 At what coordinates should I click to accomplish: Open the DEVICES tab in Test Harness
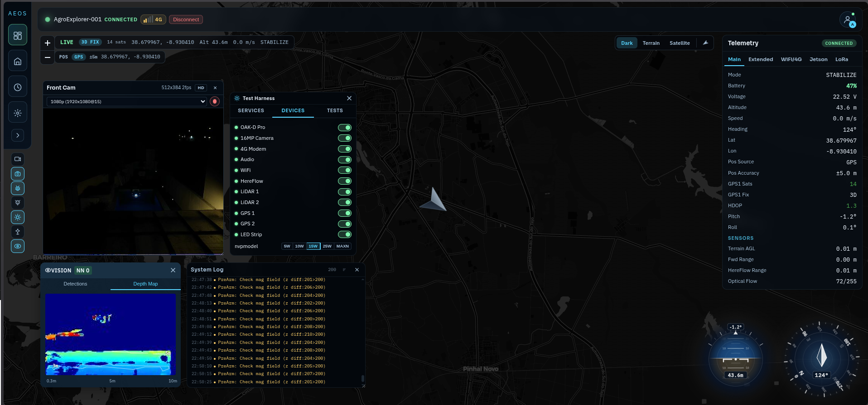pos(293,110)
